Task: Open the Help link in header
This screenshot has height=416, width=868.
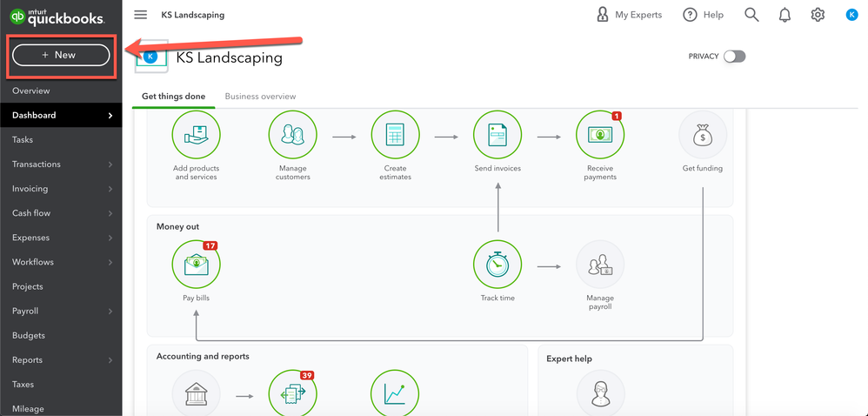Action: [x=703, y=15]
